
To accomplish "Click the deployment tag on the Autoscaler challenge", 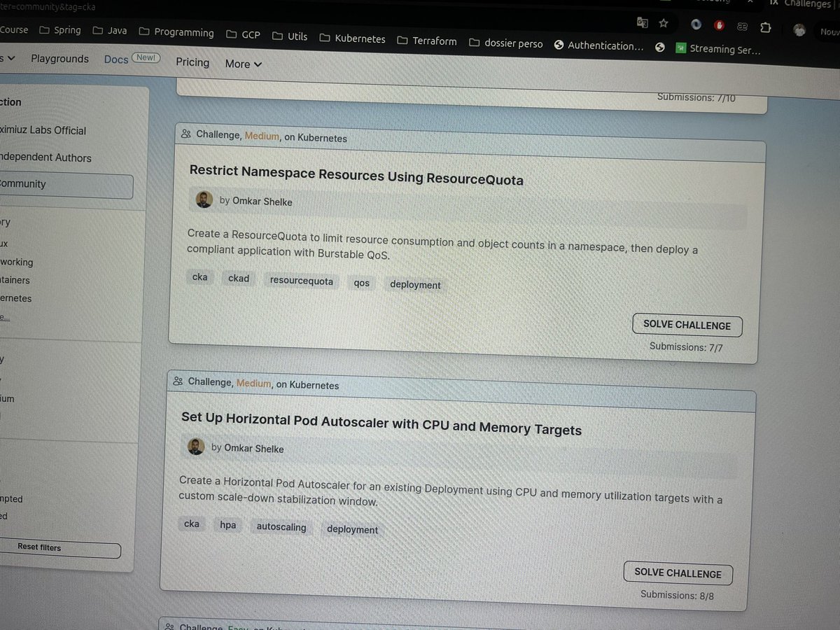I will tap(352, 530).
